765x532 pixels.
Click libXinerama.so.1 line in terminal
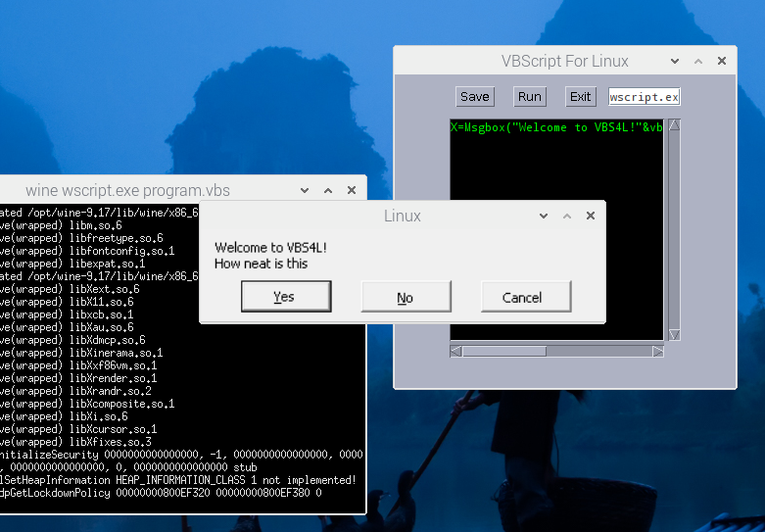[x=81, y=353]
